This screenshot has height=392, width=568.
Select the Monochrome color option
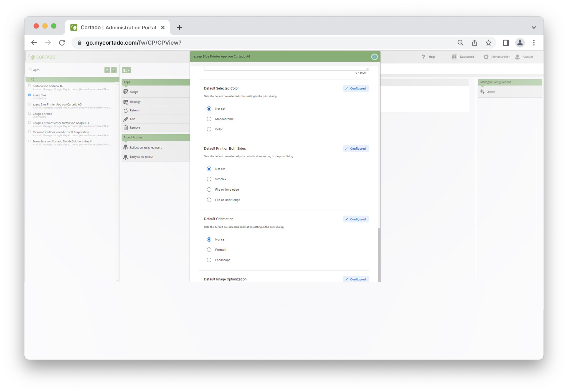pyautogui.click(x=209, y=119)
